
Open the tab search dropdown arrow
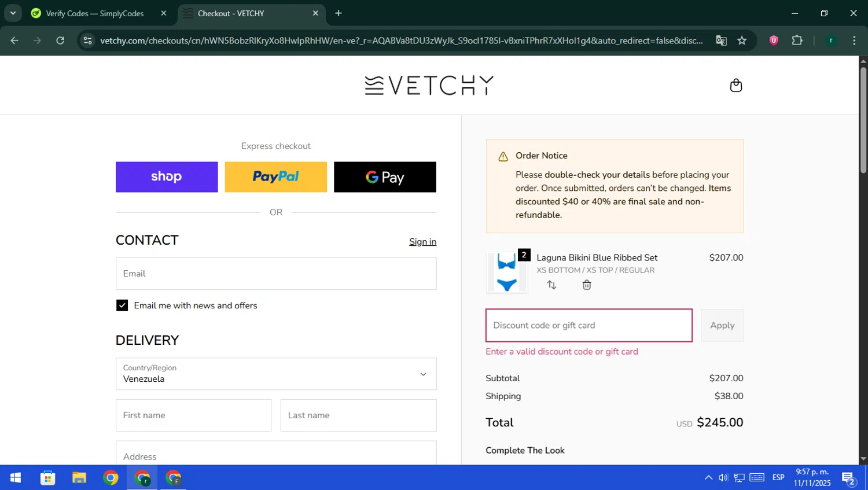click(13, 13)
